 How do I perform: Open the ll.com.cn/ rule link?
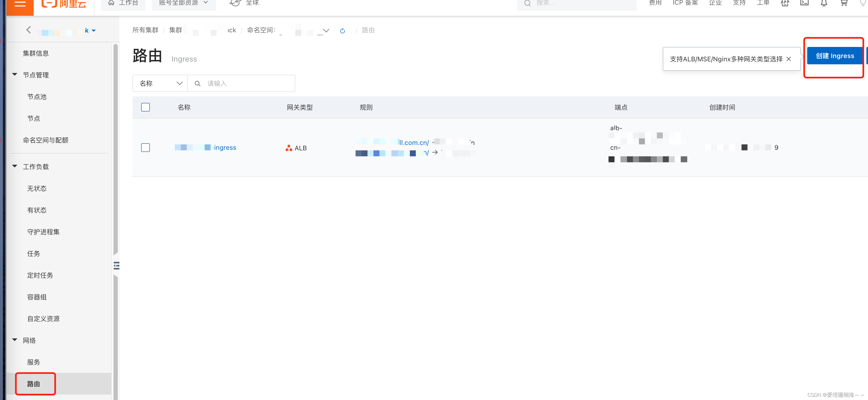click(x=414, y=142)
